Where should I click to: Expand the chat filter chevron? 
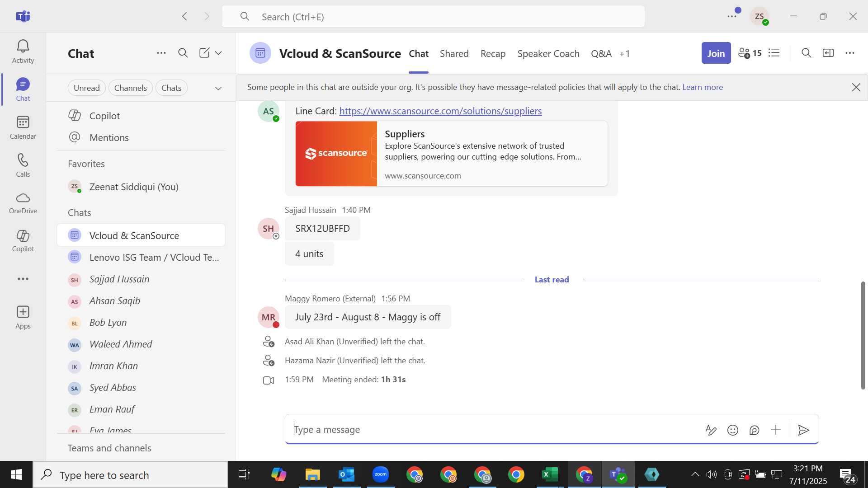(x=218, y=88)
